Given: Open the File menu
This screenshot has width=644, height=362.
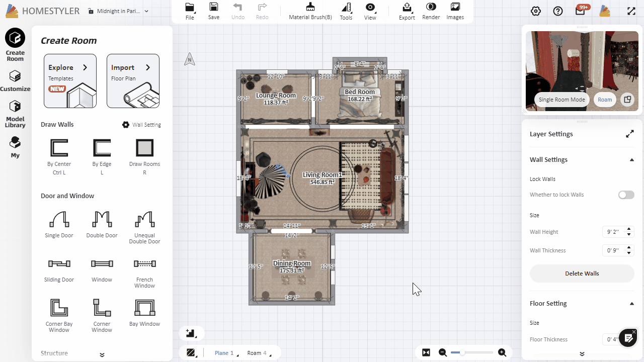Looking at the screenshot, I should pyautogui.click(x=190, y=11).
